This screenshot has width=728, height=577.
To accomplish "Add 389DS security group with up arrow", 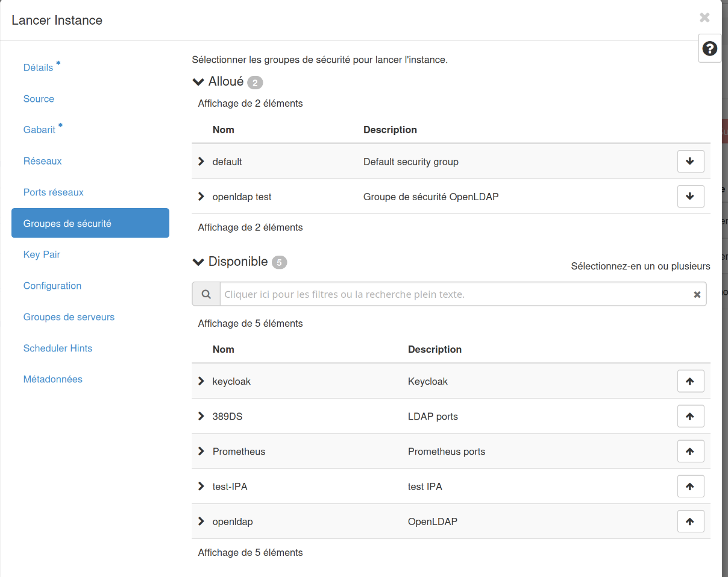I will [x=691, y=416].
